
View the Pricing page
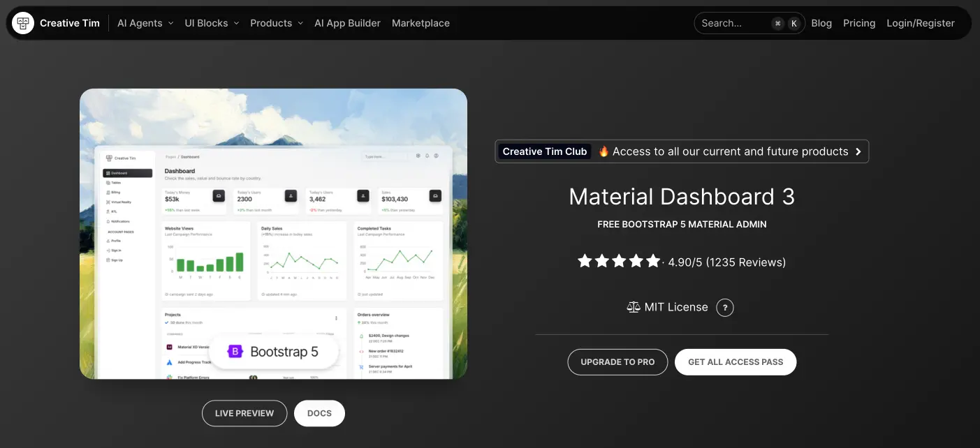click(x=859, y=23)
